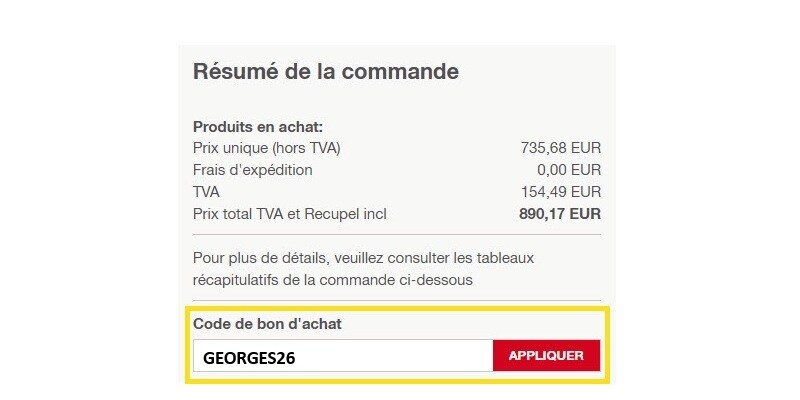Click the separator line above the voucher label
This screenshot has height=400, width=800.
397,302
